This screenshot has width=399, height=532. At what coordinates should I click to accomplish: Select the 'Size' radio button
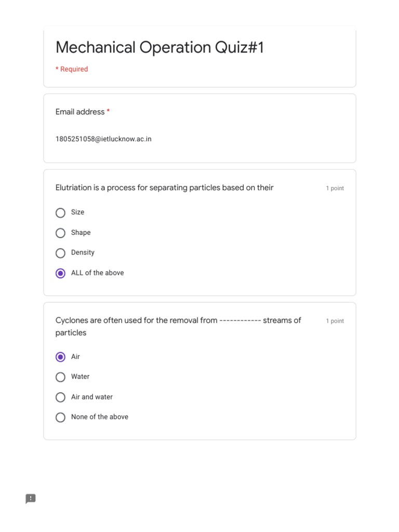click(x=60, y=212)
